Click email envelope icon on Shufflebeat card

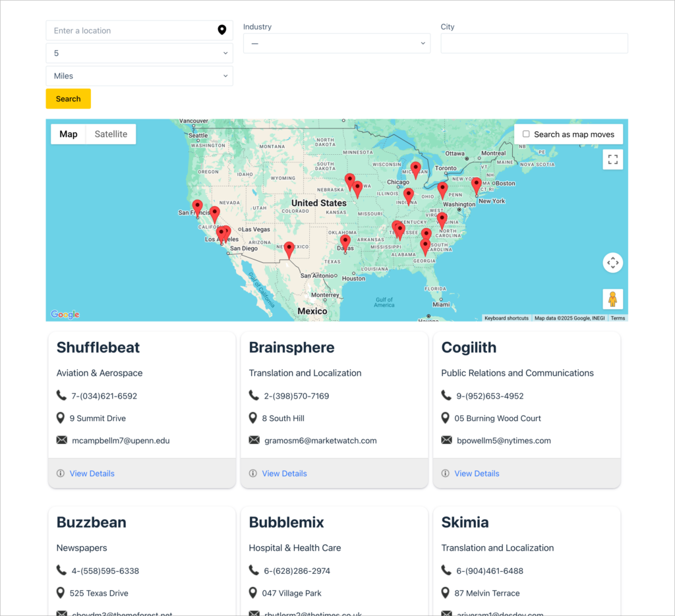click(62, 440)
